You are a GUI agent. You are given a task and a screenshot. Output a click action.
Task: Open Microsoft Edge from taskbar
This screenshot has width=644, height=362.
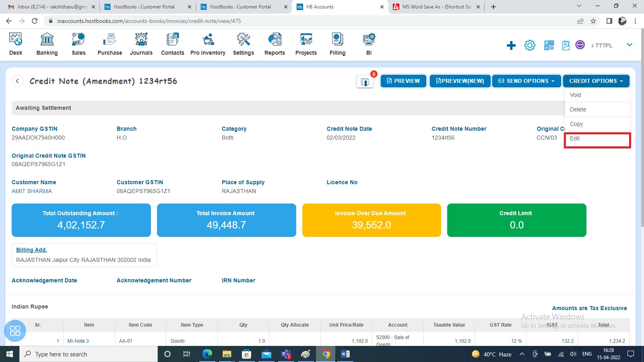point(207,354)
